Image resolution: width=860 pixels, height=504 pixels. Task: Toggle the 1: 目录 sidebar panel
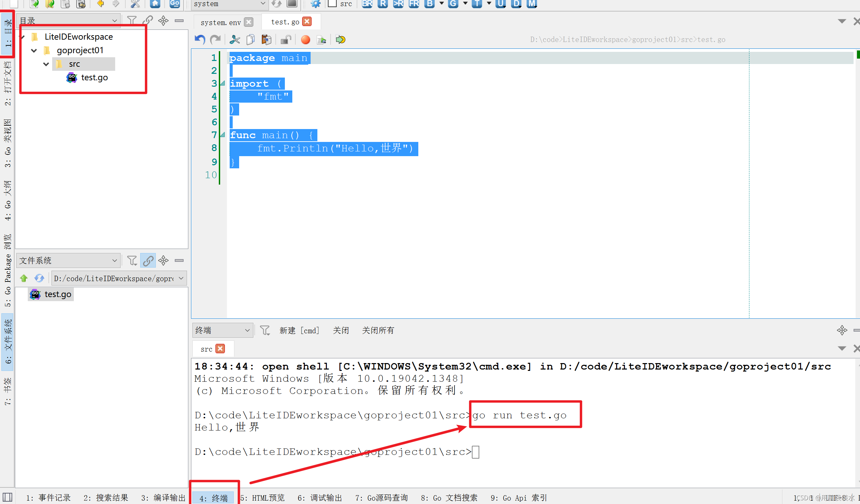(x=7, y=34)
